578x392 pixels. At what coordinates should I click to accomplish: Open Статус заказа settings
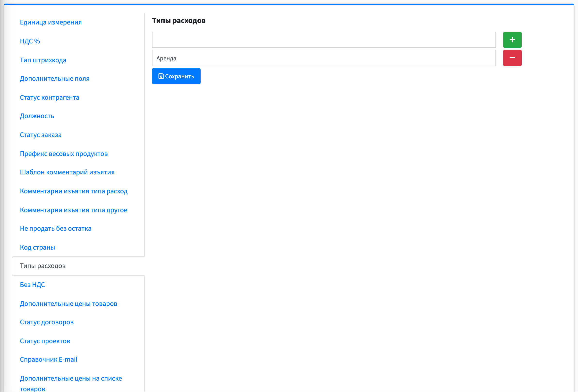coord(41,135)
